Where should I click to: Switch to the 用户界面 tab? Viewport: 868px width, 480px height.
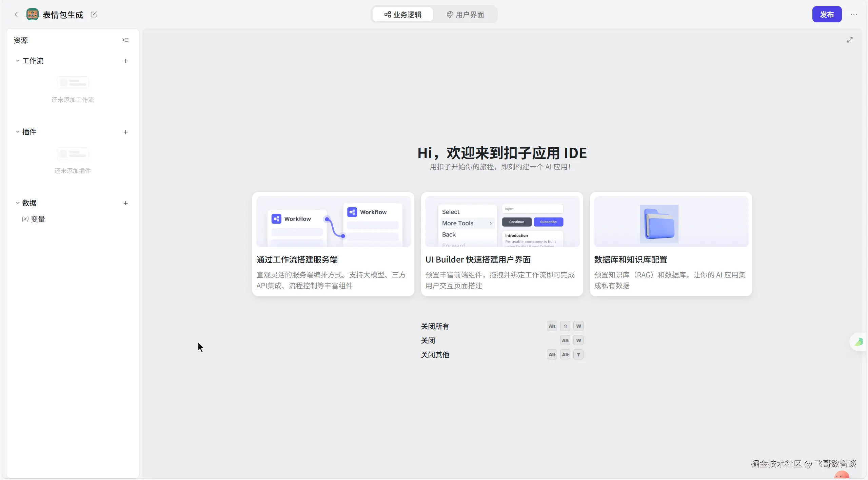pos(465,15)
